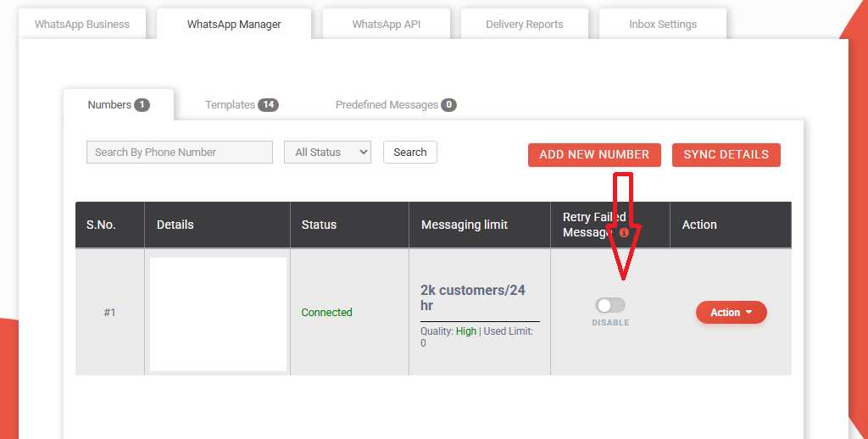Select the Numbers sub-tab
This screenshot has height=439, width=868.
click(119, 104)
